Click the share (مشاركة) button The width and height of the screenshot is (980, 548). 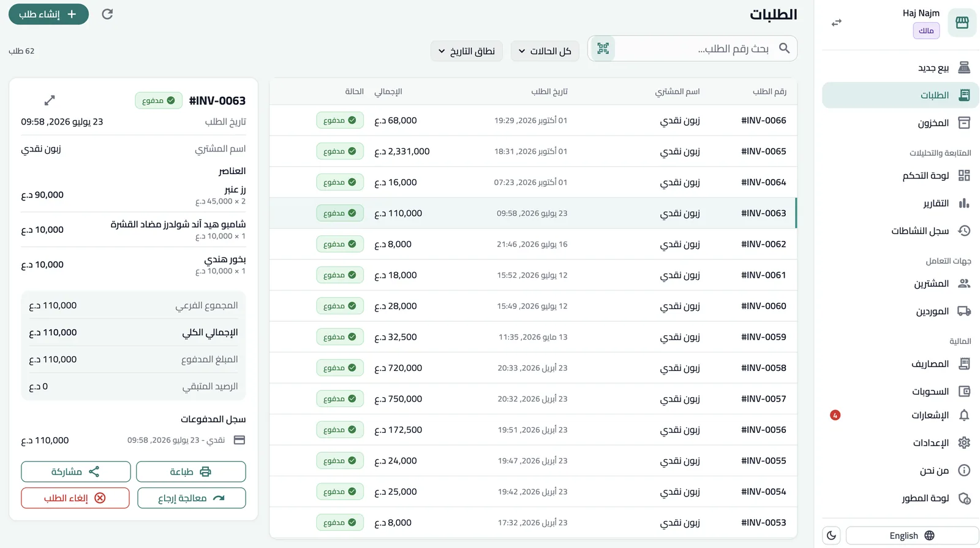click(76, 472)
